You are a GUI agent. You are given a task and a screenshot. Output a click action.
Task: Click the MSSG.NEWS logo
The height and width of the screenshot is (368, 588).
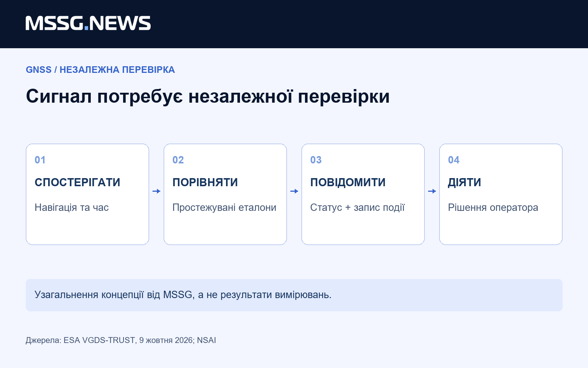(x=88, y=23)
